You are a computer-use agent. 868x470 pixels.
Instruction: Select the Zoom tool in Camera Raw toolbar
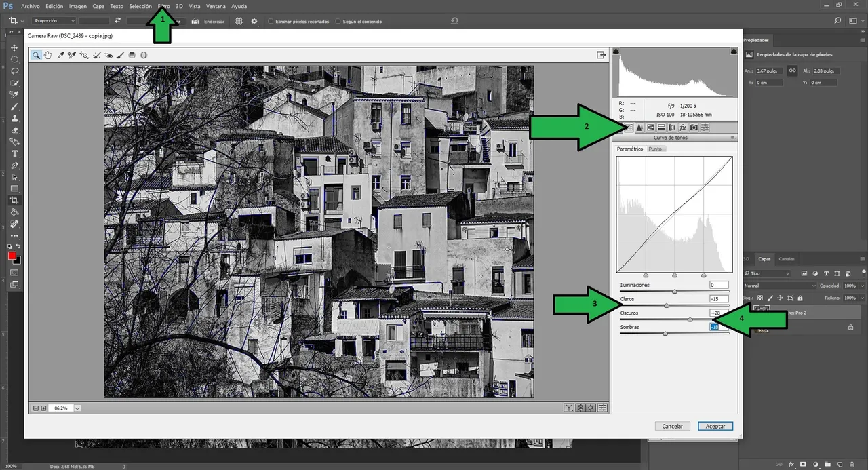click(36, 55)
